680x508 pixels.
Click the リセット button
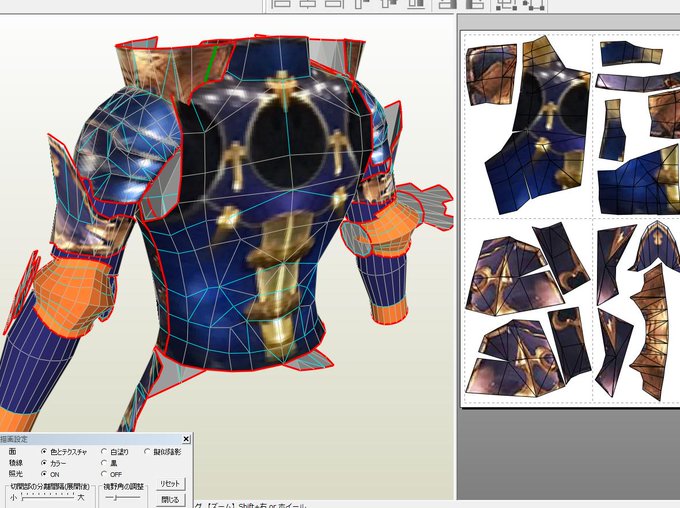click(x=170, y=483)
